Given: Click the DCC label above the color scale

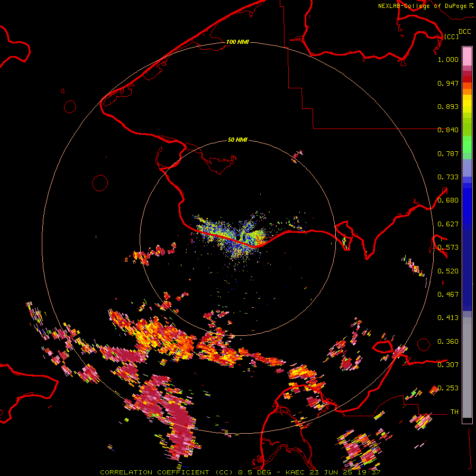Looking at the screenshot, I should coord(464,32).
